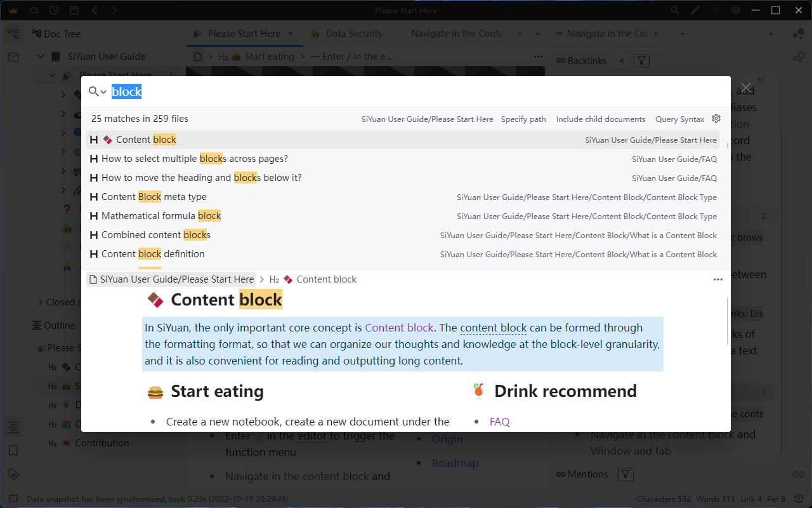
Task: Toggle Query Syntax search mode
Action: coord(679,119)
